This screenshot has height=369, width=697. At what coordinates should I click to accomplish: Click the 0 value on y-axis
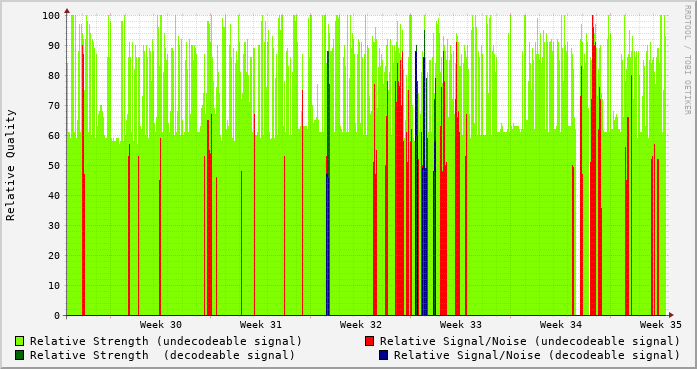pos(57,316)
